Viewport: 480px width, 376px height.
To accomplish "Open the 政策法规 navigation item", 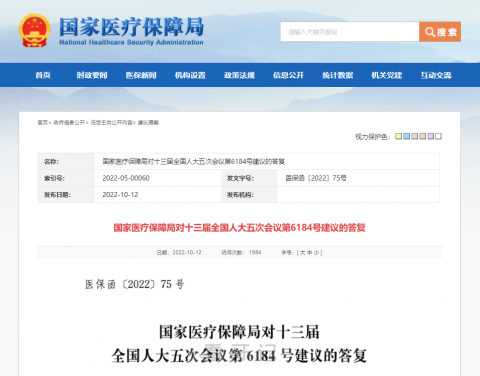I will coord(239,75).
